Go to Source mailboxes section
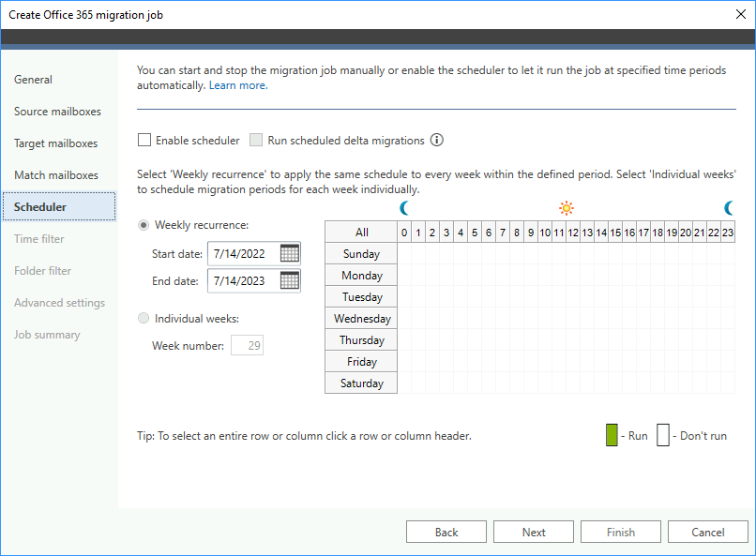Image resolution: width=756 pixels, height=556 pixels. coord(57,112)
